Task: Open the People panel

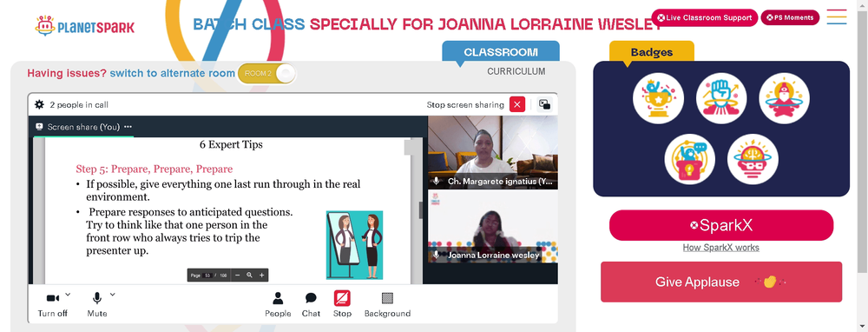Action: 278,304
